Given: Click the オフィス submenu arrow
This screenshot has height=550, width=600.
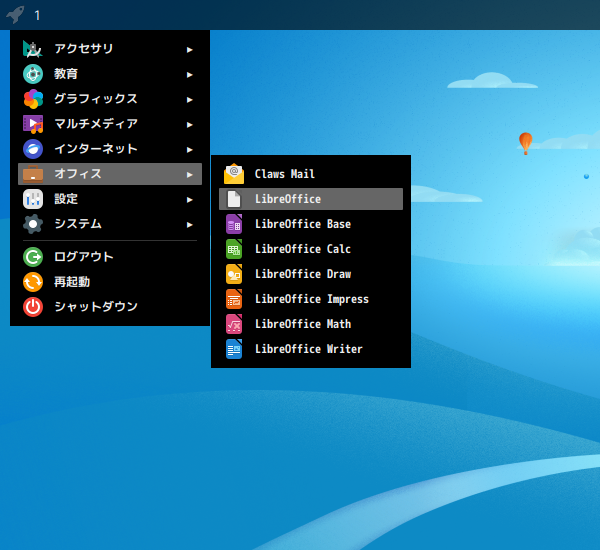Looking at the screenshot, I should pos(189,175).
